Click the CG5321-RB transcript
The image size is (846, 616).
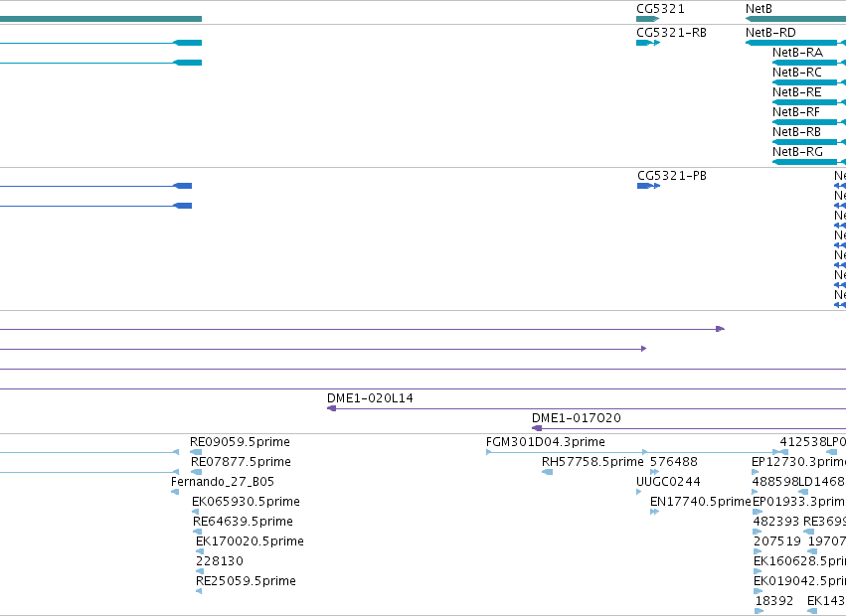tap(671, 33)
